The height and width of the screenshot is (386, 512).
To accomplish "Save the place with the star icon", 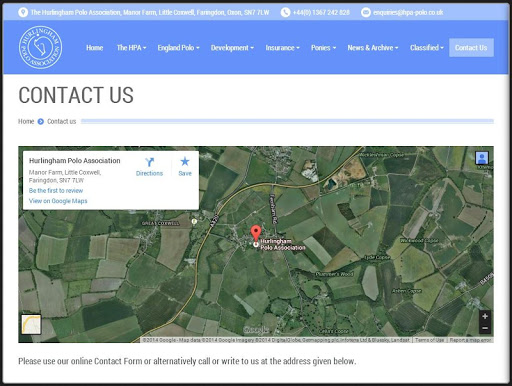I will click(185, 162).
